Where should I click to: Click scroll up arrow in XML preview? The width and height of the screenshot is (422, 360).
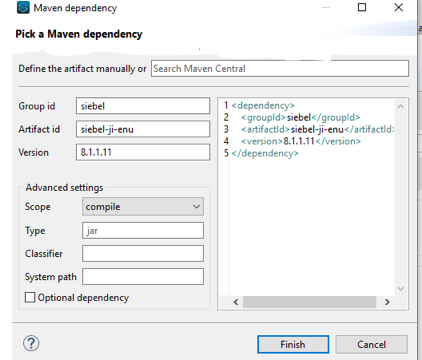(401, 107)
